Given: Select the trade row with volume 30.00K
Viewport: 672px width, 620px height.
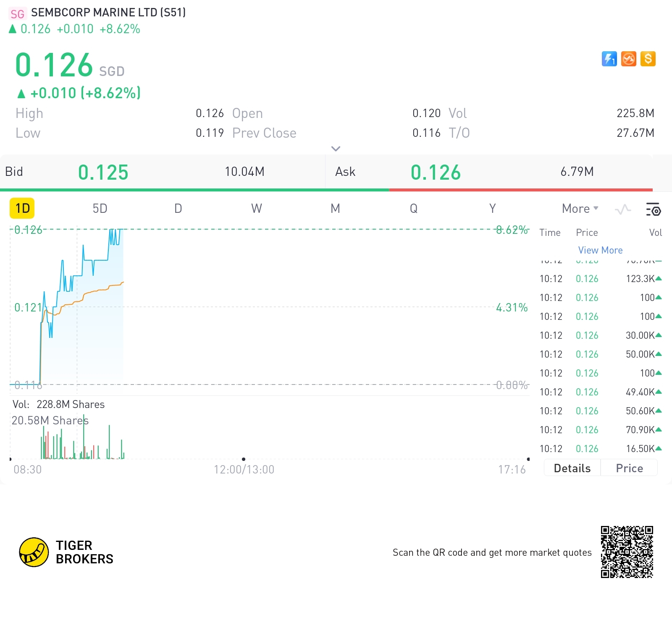Looking at the screenshot, I should pos(601,335).
